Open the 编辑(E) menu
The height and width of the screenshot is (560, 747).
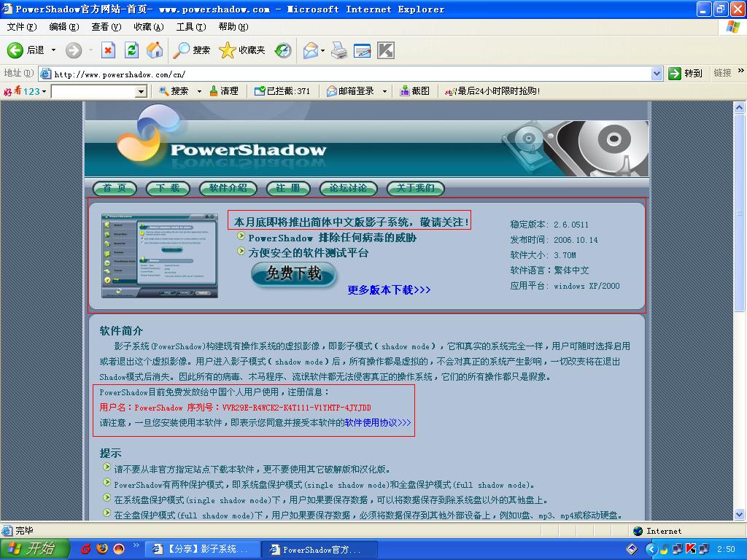click(64, 27)
